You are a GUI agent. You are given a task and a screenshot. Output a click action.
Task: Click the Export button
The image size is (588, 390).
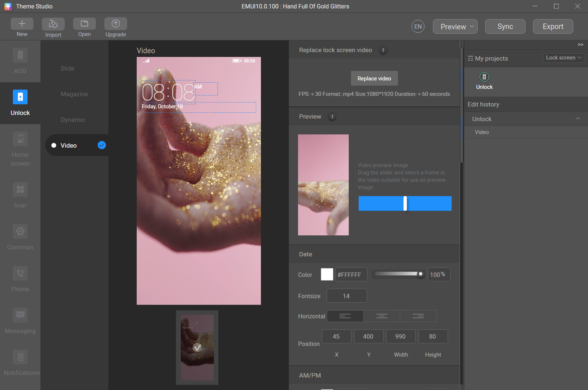click(x=553, y=27)
